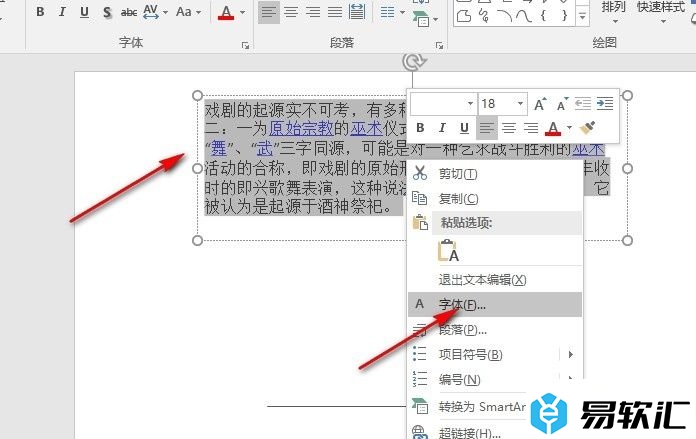
Task: Select 字体(F)... from the context menu
Action: 462,304
